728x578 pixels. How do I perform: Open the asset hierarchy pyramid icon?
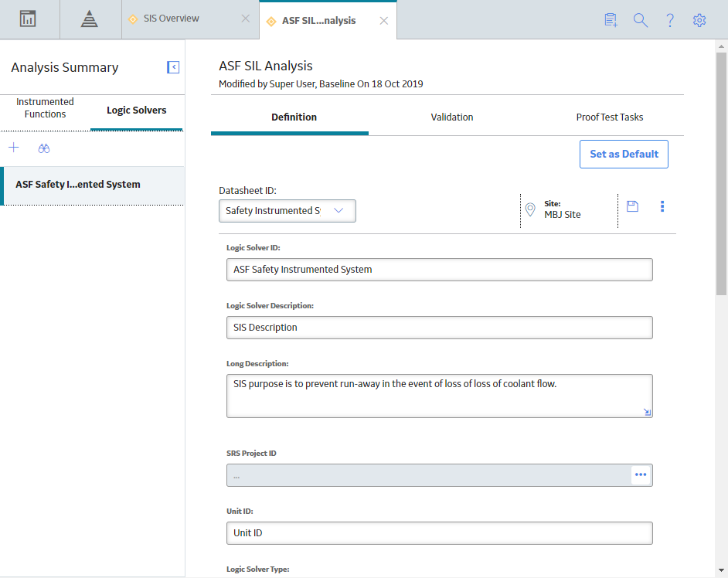point(89,19)
